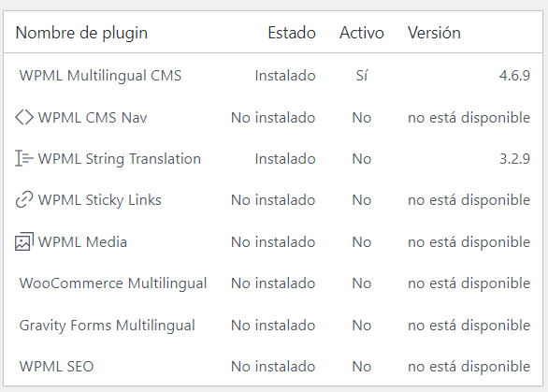Screen dimensions: 548x392
Task: Click the Estado column header
Action: 292,33
